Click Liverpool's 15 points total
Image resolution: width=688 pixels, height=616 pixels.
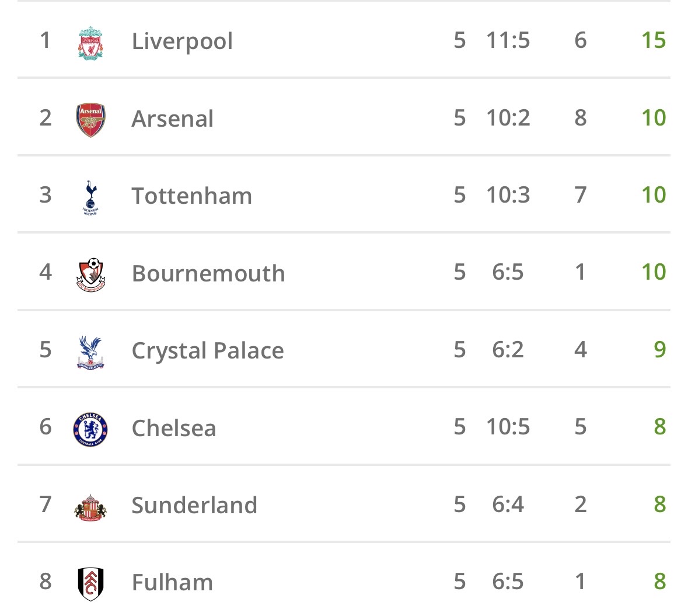pyautogui.click(x=653, y=40)
